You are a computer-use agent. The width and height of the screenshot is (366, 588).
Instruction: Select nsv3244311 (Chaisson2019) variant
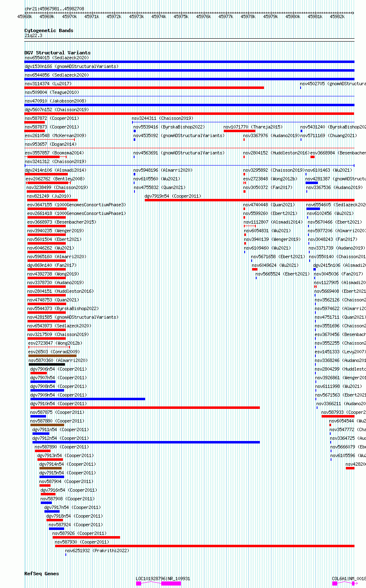pos(162,118)
